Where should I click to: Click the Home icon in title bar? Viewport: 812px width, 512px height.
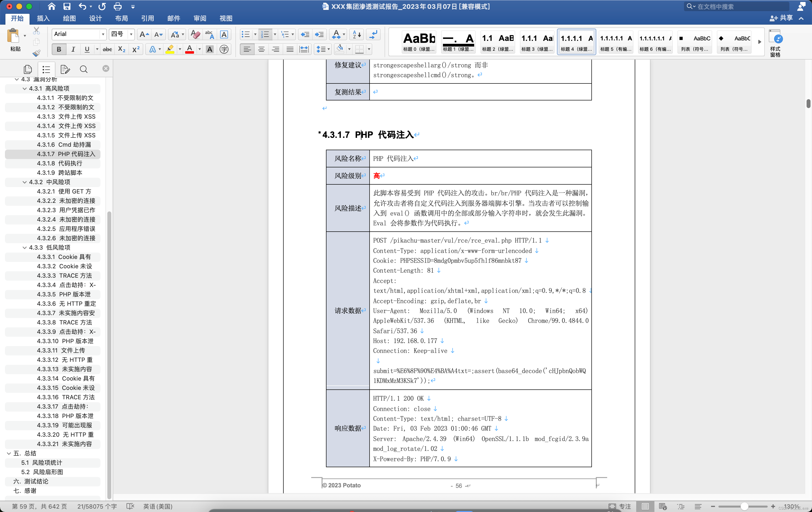[52, 6]
